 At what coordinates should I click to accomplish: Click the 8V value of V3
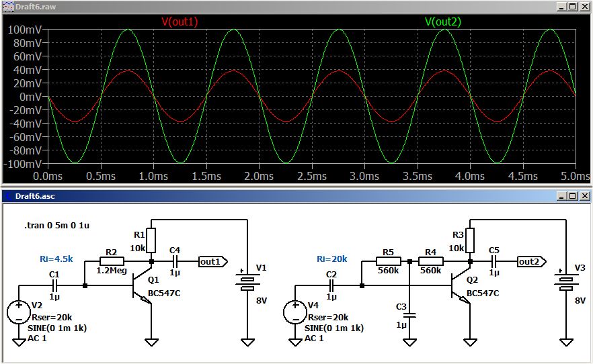(x=580, y=301)
